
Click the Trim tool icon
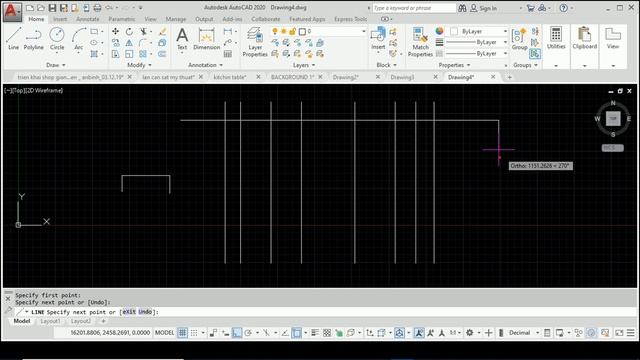pos(143,31)
